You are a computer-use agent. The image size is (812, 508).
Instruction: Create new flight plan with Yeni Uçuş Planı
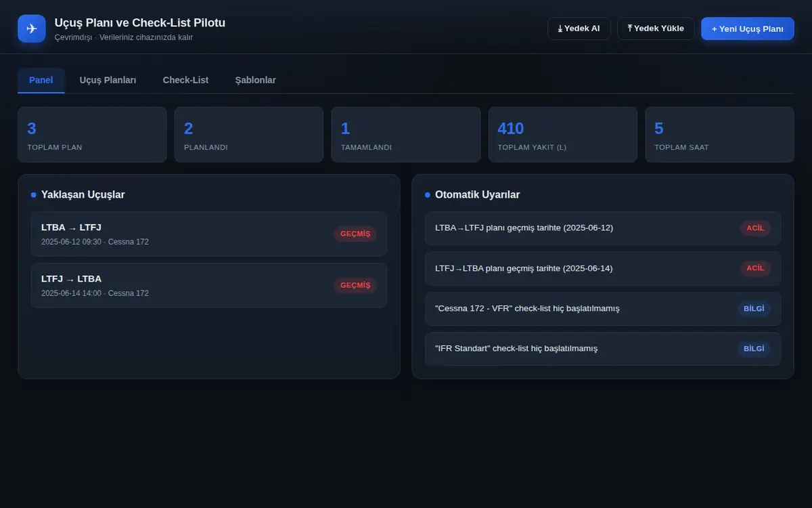tap(748, 28)
